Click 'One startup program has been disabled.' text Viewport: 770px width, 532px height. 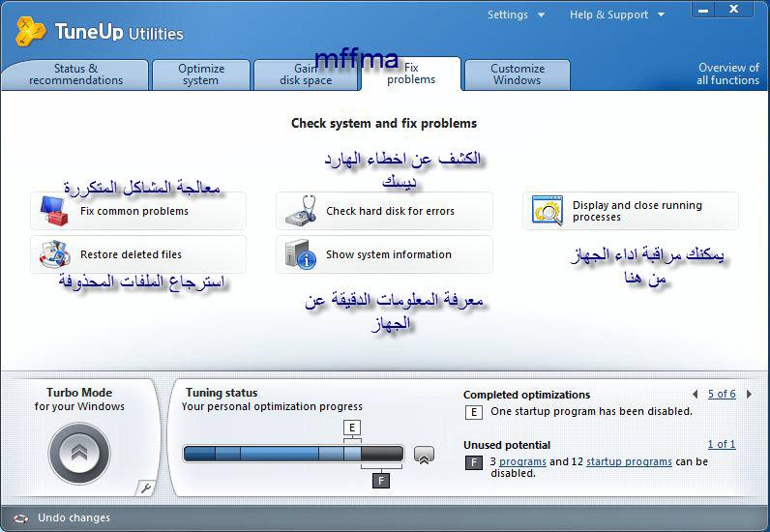tap(591, 412)
